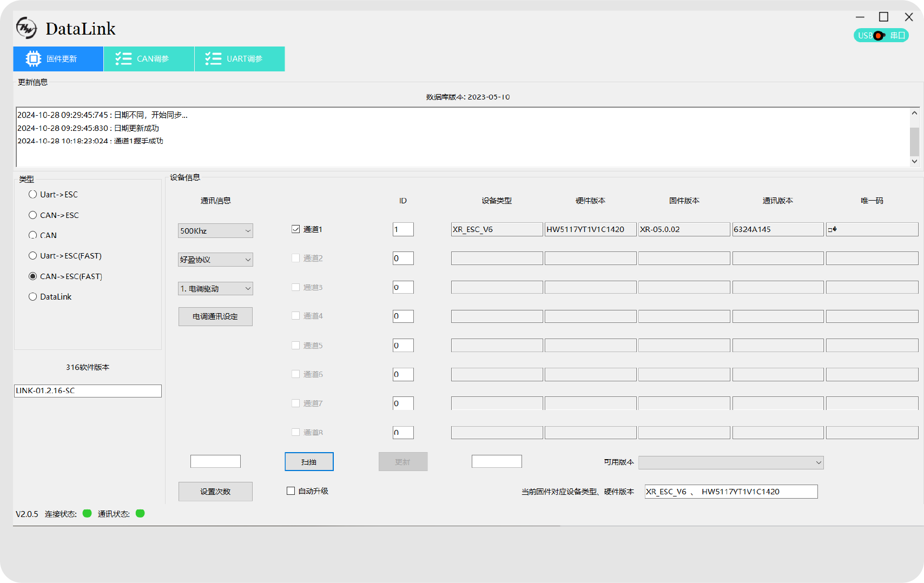Viewport: 924px width, 583px height.
Task: Maximize the DataLink window
Action: pos(883,17)
